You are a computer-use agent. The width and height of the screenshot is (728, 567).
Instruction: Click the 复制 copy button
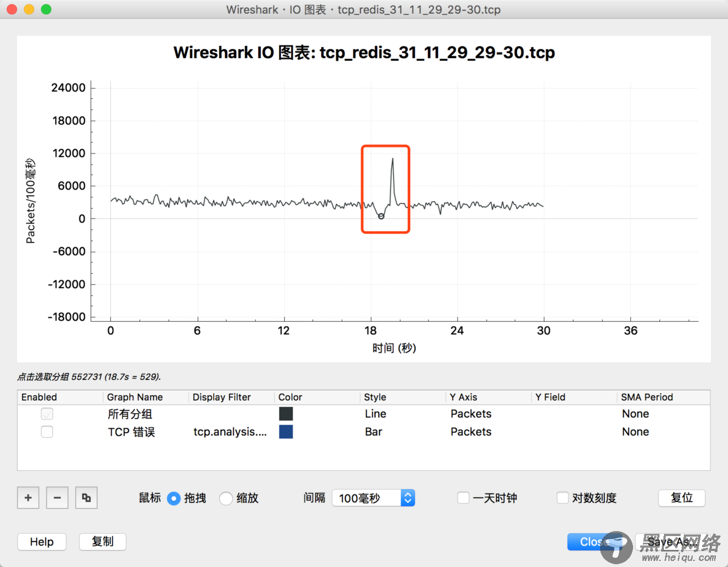[x=103, y=542]
